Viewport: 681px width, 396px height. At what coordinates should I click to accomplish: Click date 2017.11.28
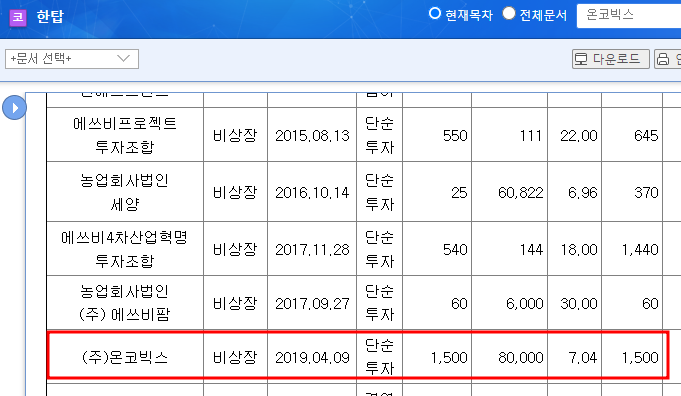[x=312, y=249]
